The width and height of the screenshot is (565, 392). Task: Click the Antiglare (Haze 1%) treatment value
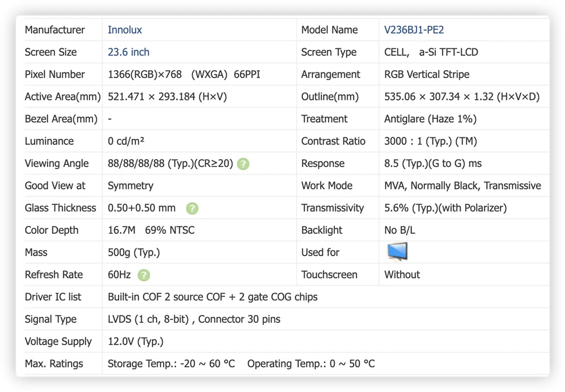430,119
